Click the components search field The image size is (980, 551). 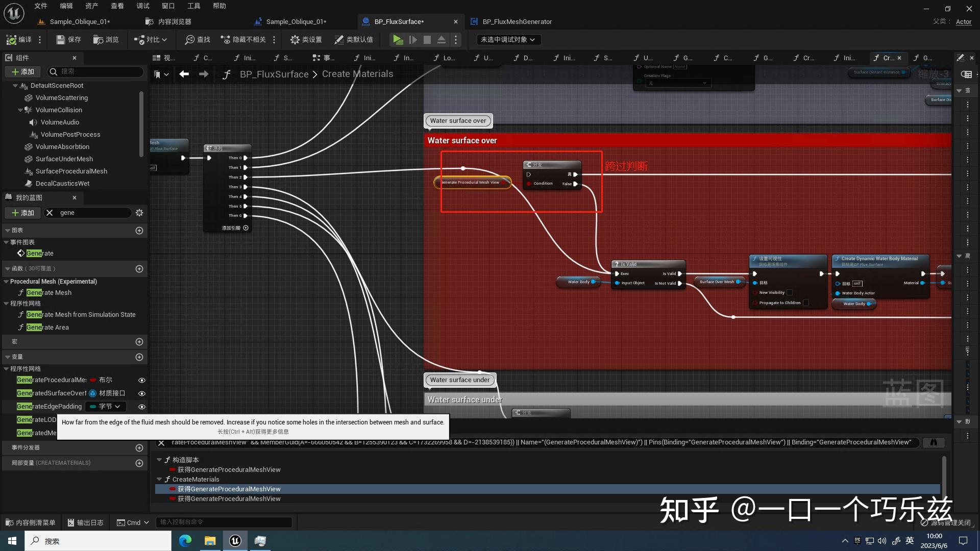coord(95,71)
